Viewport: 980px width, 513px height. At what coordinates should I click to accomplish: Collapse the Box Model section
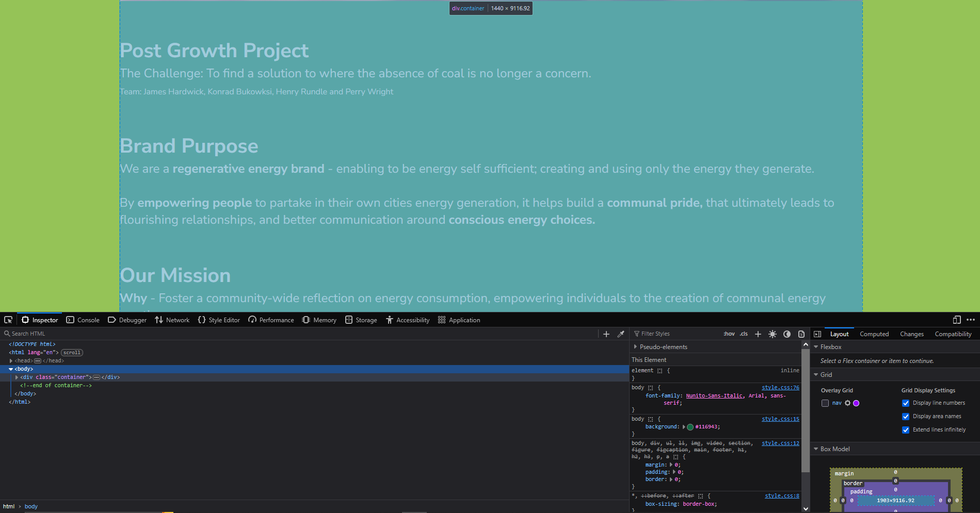[816, 449]
